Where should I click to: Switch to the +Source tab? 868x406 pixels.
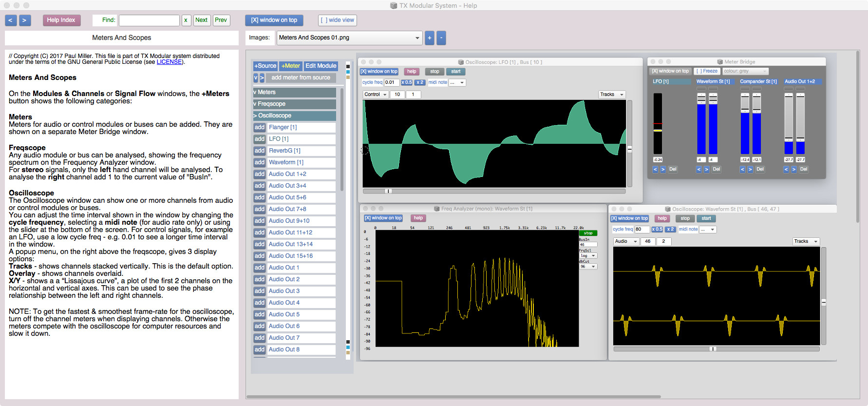coord(265,66)
